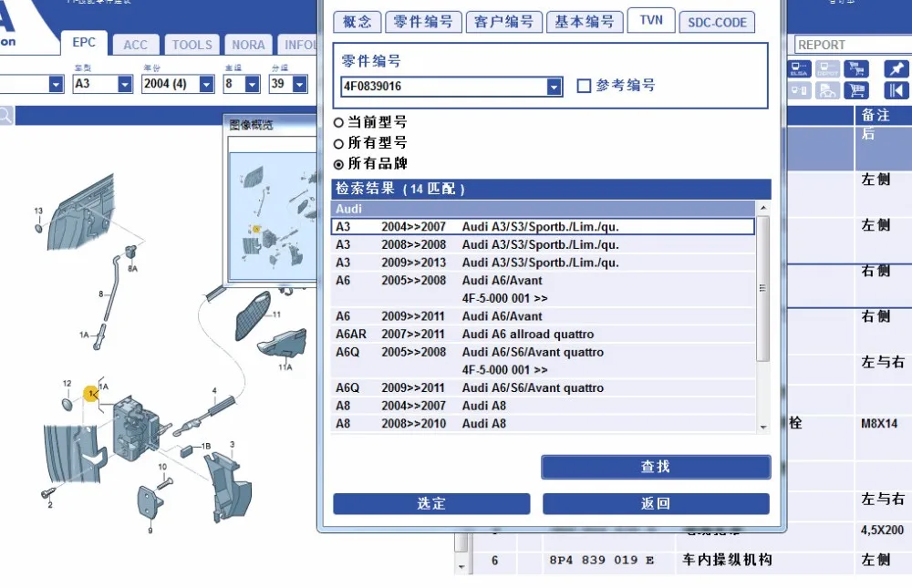Open the ELSA link icon
912x588 pixels.
pyautogui.click(x=799, y=69)
